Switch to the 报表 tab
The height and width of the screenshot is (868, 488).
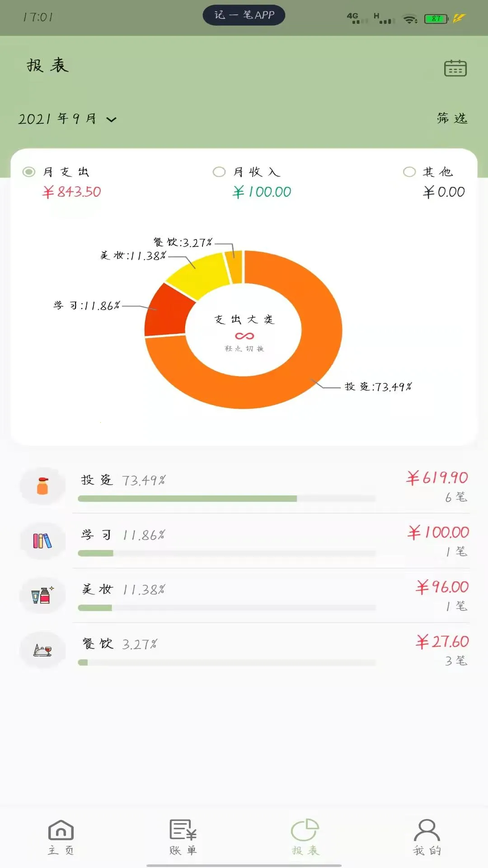point(305,836)
